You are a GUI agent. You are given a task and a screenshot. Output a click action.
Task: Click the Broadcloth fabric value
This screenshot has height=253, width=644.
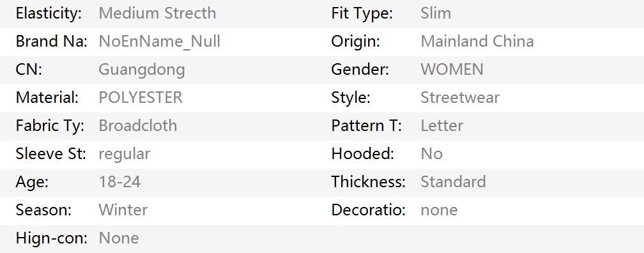[138, 126]
